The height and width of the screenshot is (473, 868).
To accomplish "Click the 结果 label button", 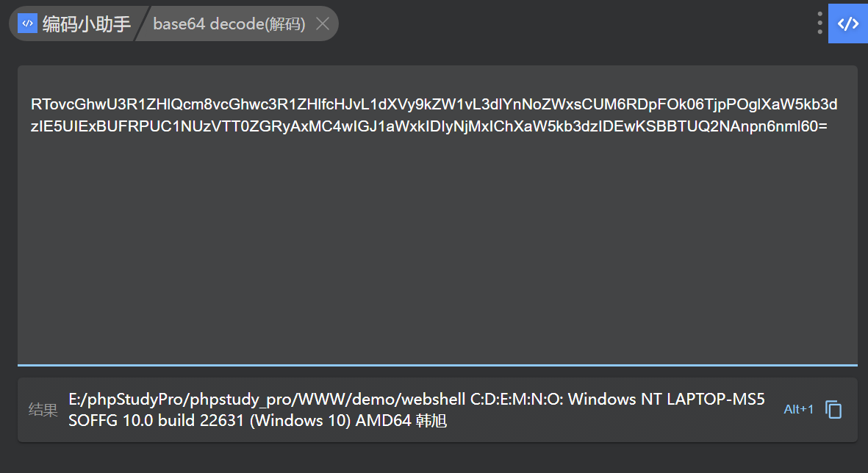I will point(43,409).
